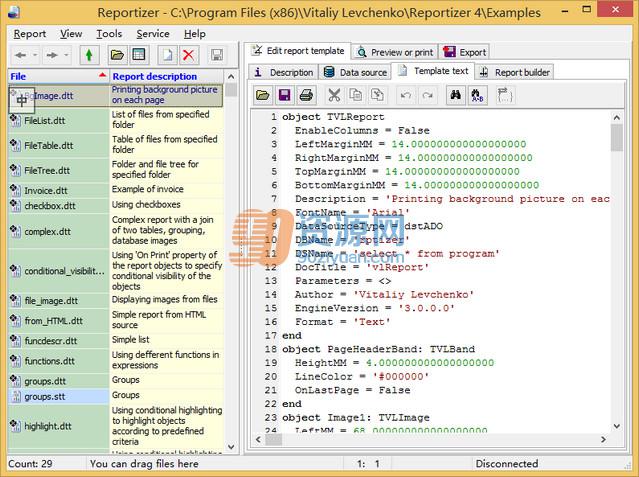639x477 pixels.
Task: Select groups.dtt in file list
Action: tap(58, 381)
